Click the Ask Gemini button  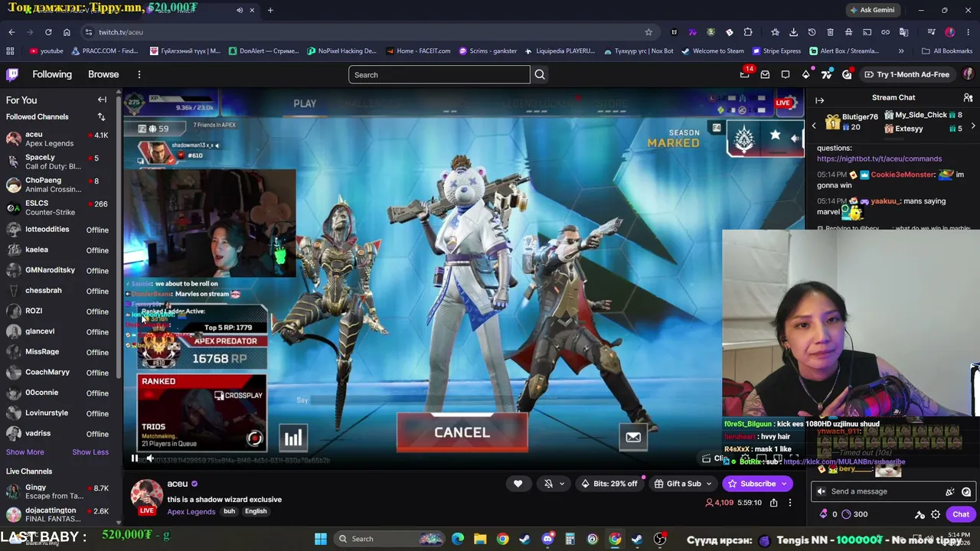click(x=871, y=10)
